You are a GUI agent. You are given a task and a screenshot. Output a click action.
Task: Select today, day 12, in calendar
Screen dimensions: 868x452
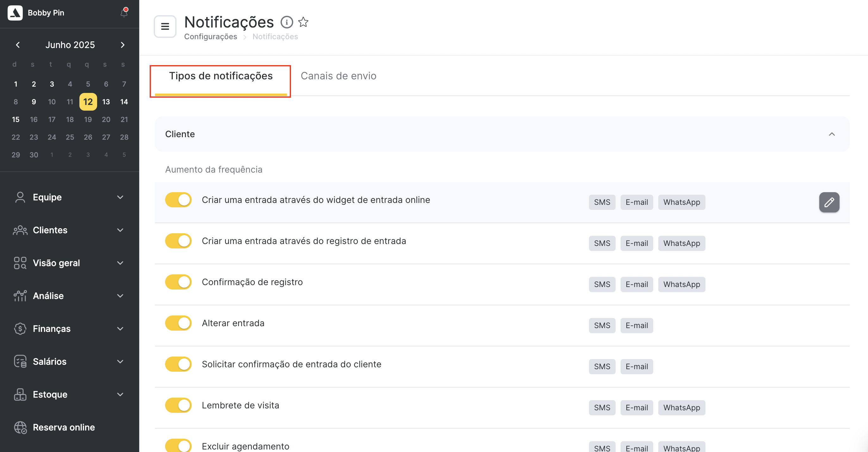click(x=88, y=102)
